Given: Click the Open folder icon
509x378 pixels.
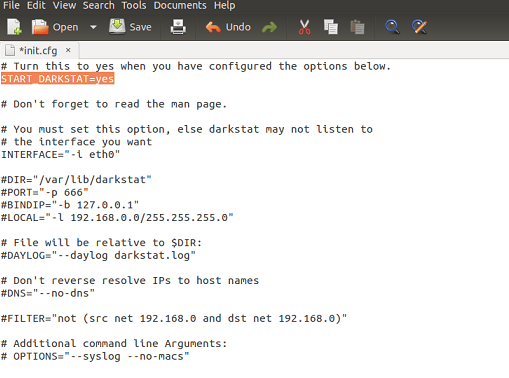Looking at the screenshot, I should pyautogui.click(x=40, y=27).
